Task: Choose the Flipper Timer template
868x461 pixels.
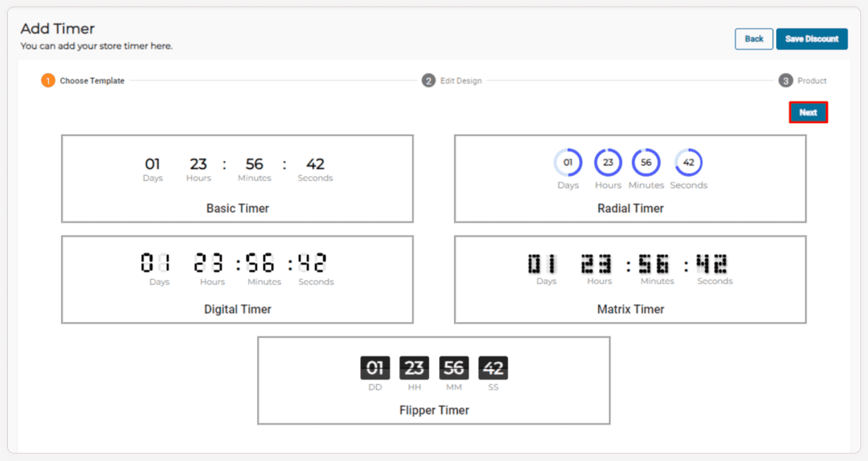Action: [434, 381]
